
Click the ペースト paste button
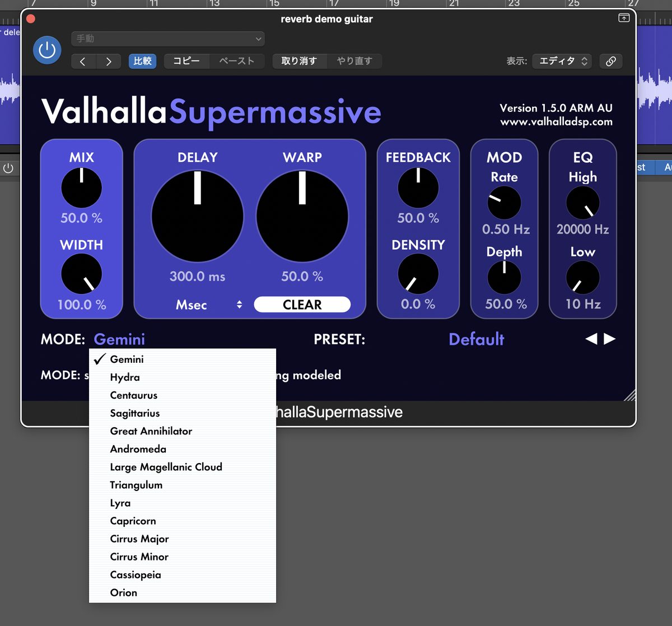coord(236,61)
